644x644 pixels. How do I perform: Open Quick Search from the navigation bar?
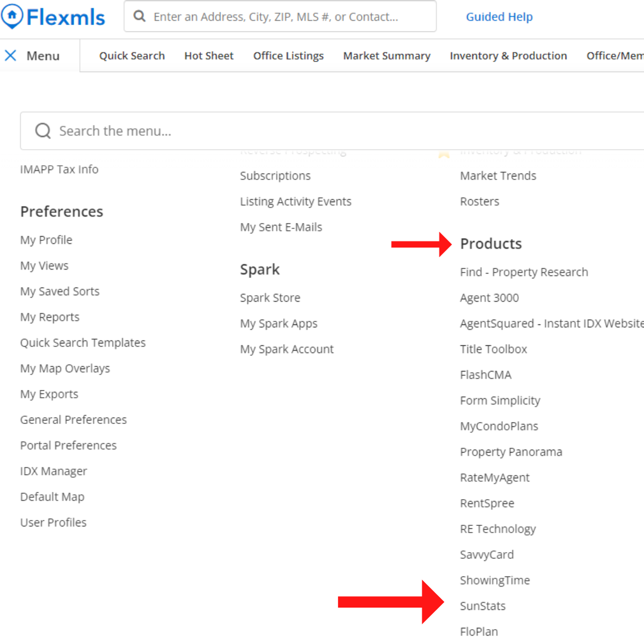click(132, 55)
